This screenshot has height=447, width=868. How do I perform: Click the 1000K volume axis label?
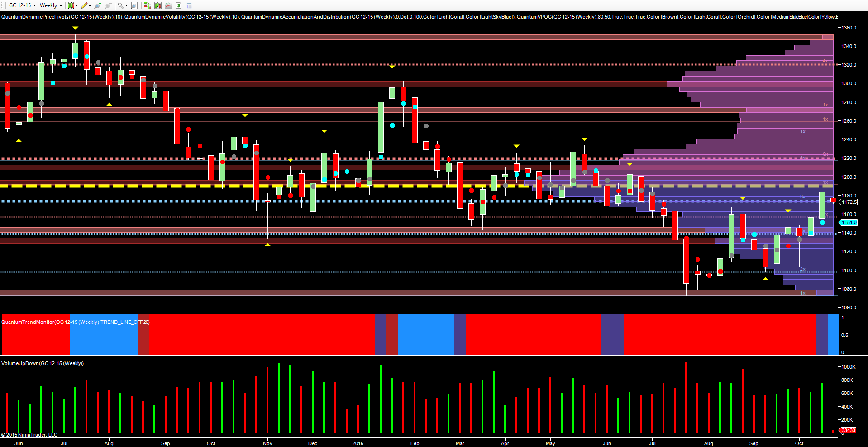(x=849, y=367)
